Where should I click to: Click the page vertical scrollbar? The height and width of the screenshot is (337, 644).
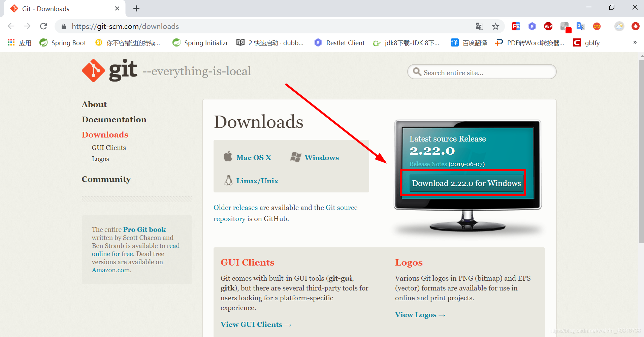point(641,152)
